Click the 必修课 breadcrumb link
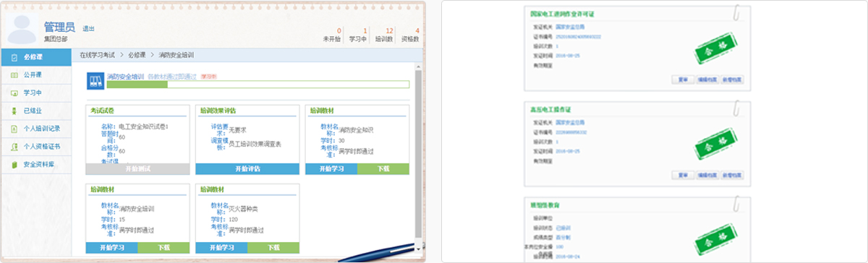 click(x=137, y=55)
